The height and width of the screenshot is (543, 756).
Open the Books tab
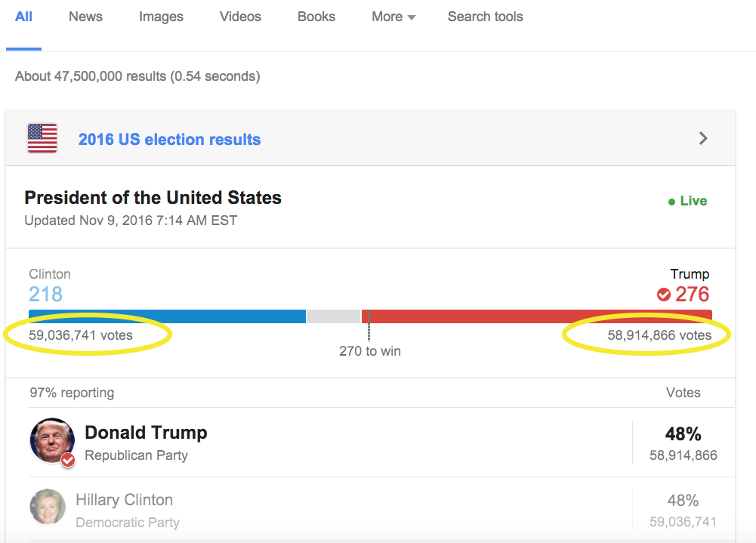pos(316,17)
